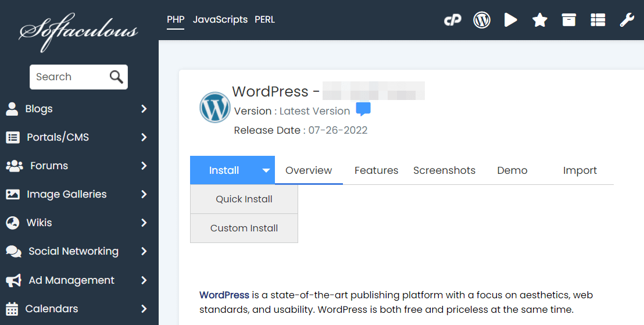The height and width of the screenshot is (325, 644).
Task: Switch to the Screenshots tab
Action: (x=444, y=170)
